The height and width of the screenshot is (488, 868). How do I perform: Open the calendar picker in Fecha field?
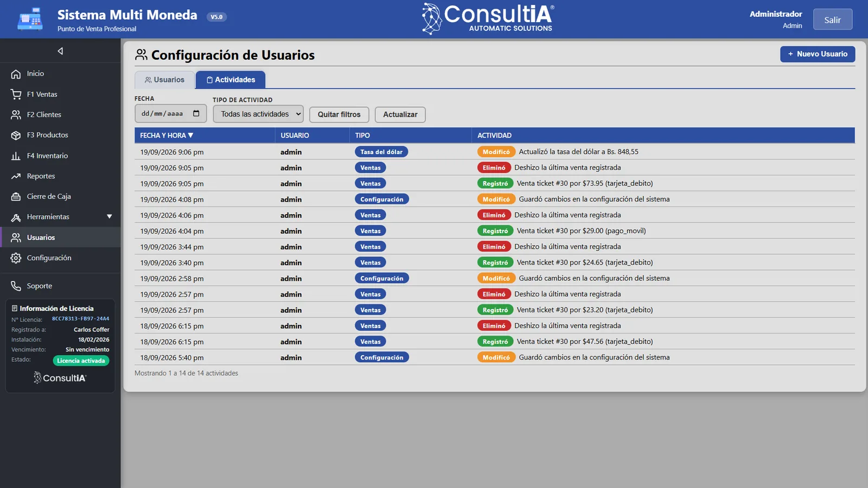(x=196, y=113)
